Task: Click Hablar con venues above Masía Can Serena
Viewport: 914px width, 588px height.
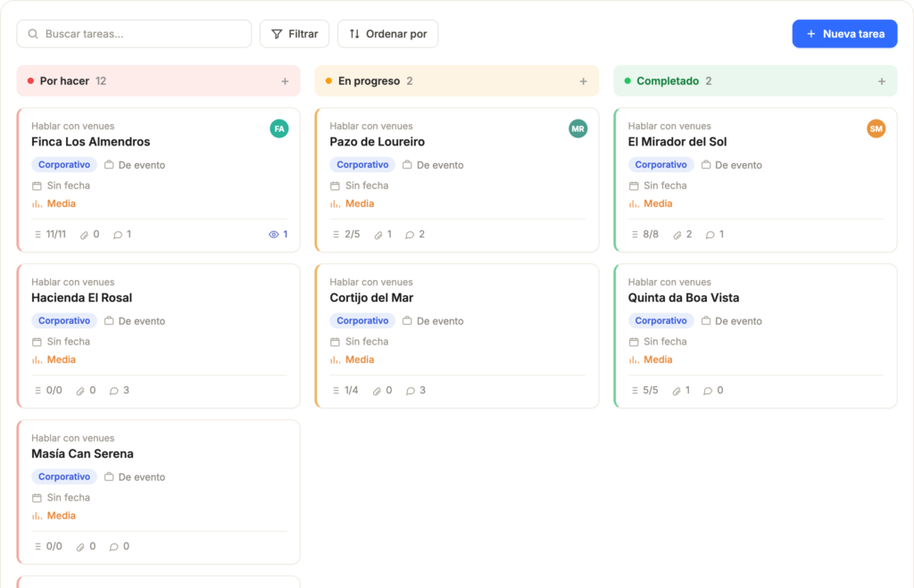Action: click(73, 438)
